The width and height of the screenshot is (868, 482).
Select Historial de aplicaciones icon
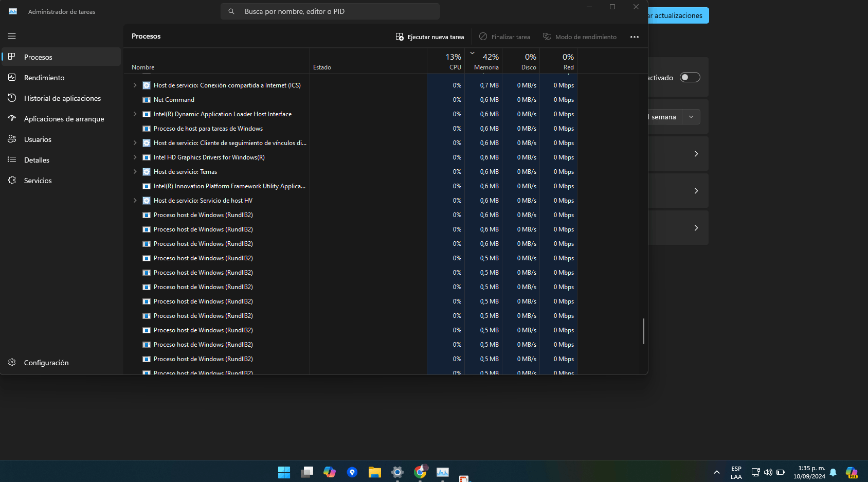[x=12, y=98]
